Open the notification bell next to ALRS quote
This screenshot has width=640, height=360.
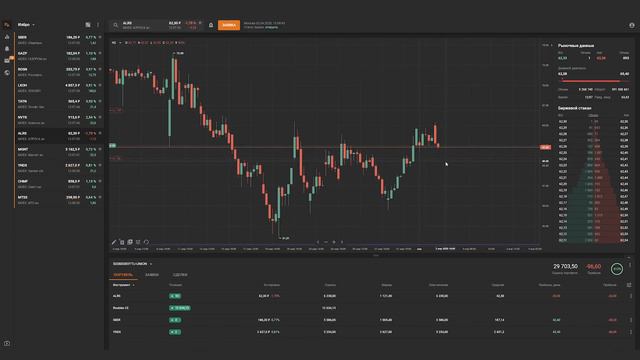(x=211, y=25)
